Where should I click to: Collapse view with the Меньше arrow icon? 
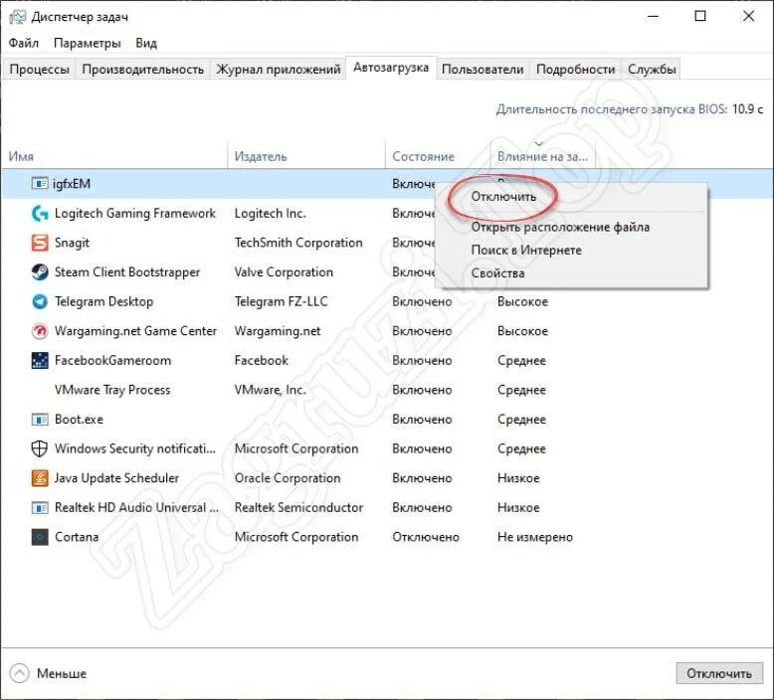tap(19, 673)
